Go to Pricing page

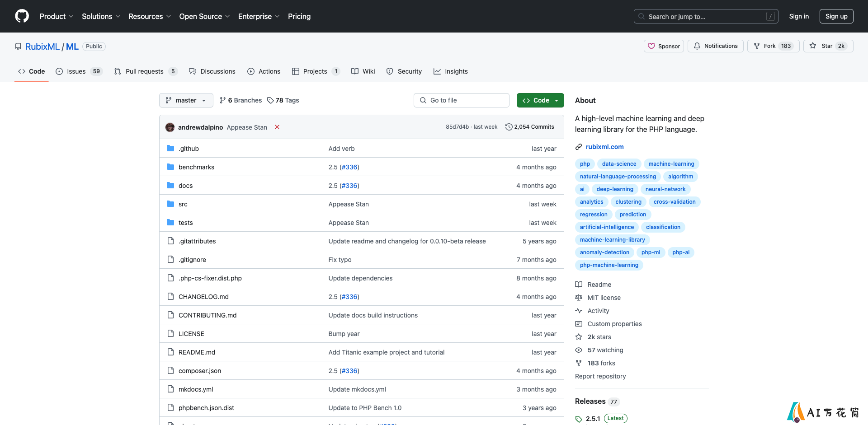click(299, 16)
